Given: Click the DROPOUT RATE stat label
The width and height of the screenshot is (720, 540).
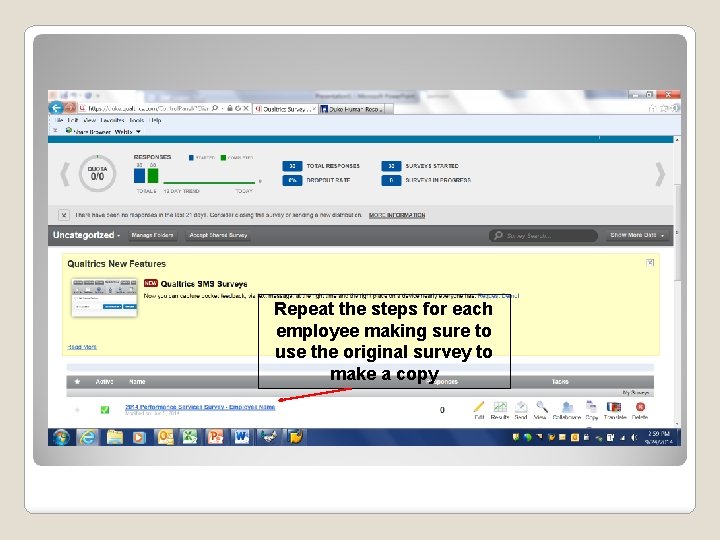Looking at the screenshot, I should point(328,180).
